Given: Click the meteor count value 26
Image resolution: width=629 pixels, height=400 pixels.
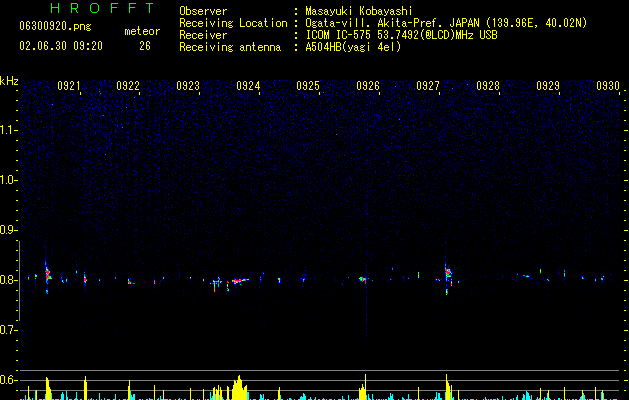Looking at the screenshot, I should [x=145, y=46].
